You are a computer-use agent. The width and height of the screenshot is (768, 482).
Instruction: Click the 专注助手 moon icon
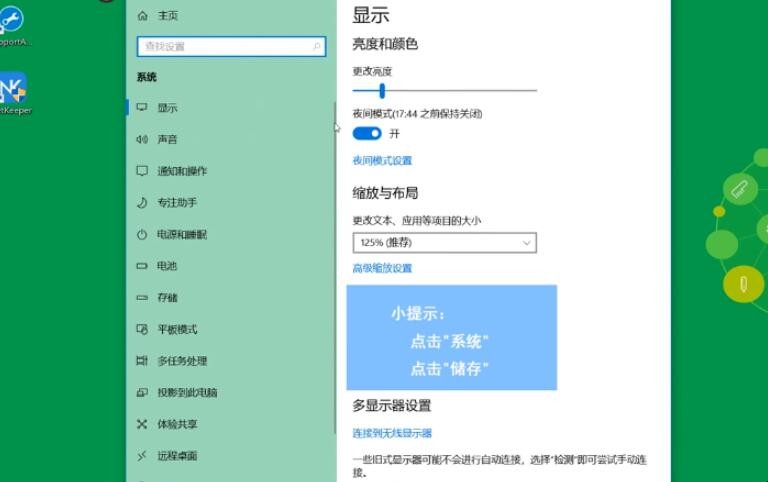click(x=142, y=203)
